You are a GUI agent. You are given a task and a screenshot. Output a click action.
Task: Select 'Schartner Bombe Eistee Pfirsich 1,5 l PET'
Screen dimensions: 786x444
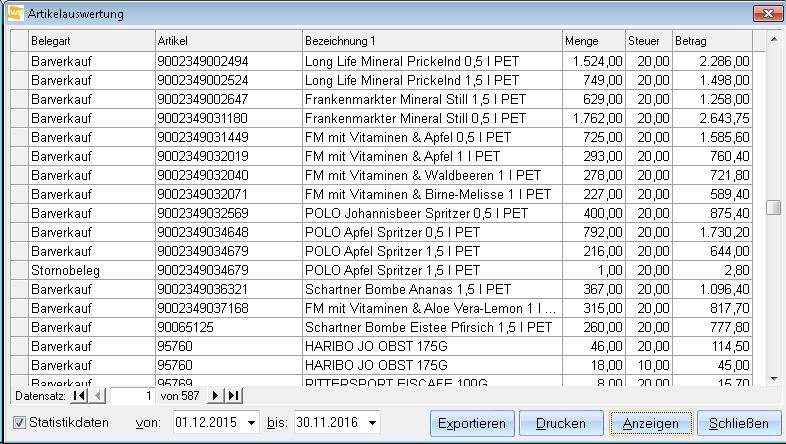(x=429, y=327)
